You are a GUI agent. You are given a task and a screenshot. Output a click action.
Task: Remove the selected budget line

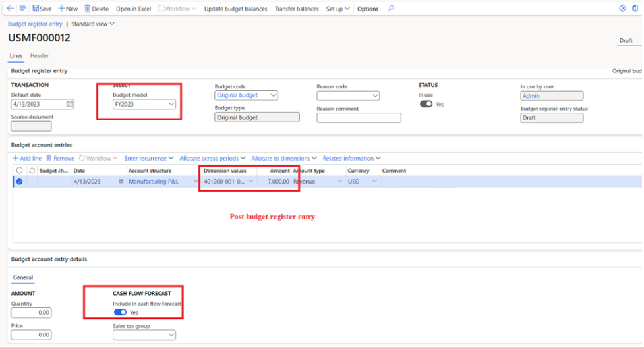click(60, 158)
